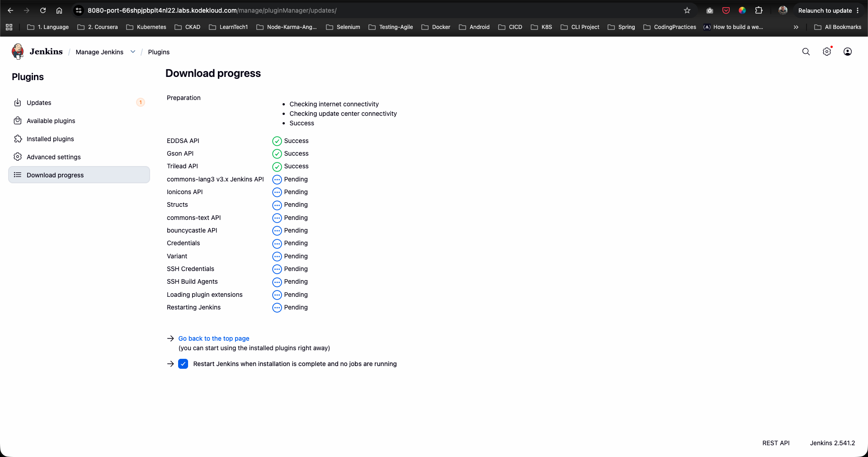The height and width of the screenshot is (457, 868).
Task: Click the Download progress list icon
Action: coord(18,175)
